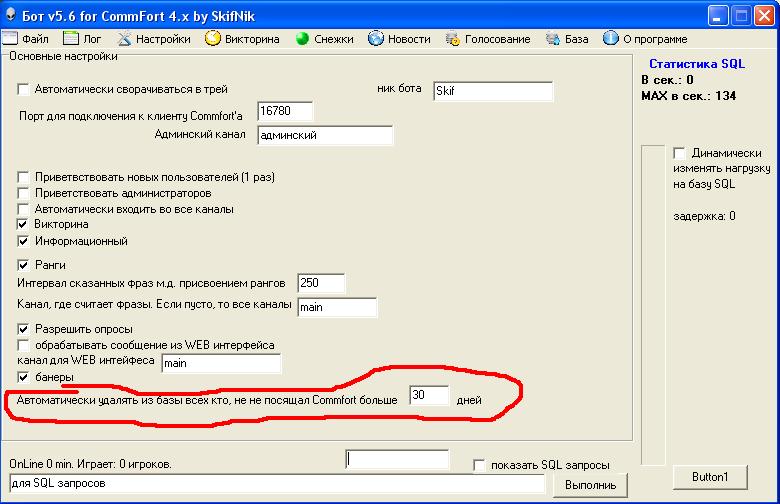This screenshot has width=780, height=504.
Task: Select the green Снежки ball icon
Action: pos(302,39)
